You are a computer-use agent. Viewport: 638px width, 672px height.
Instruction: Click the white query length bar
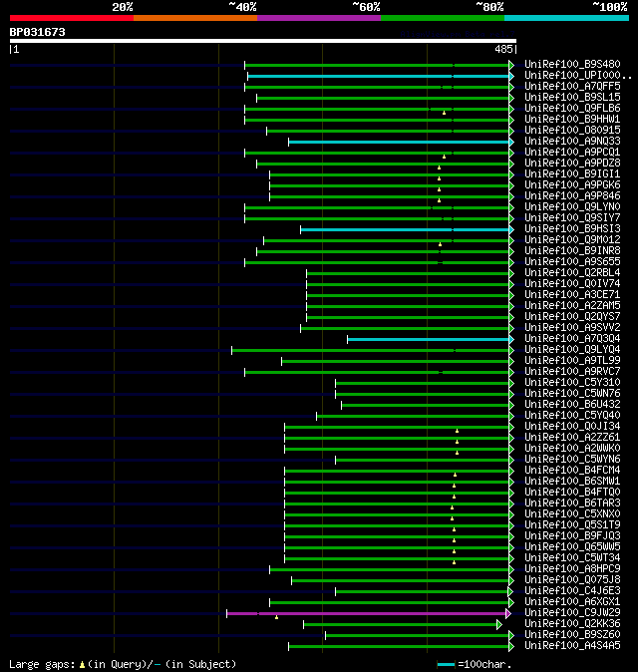263,41
